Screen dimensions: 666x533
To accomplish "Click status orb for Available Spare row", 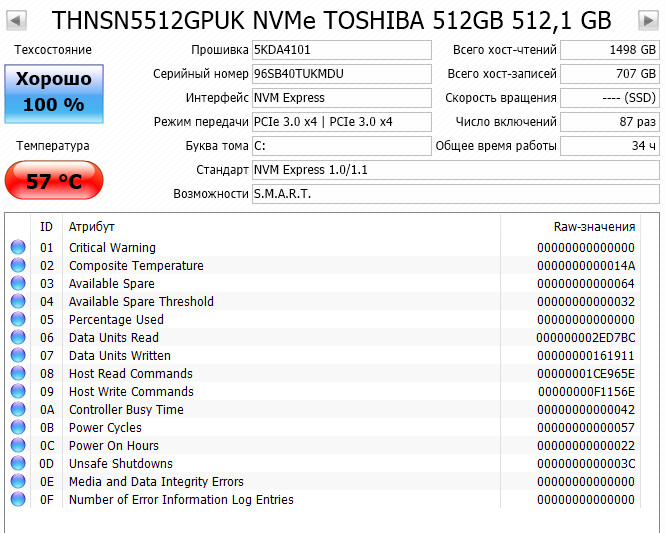I will point(18,283).
